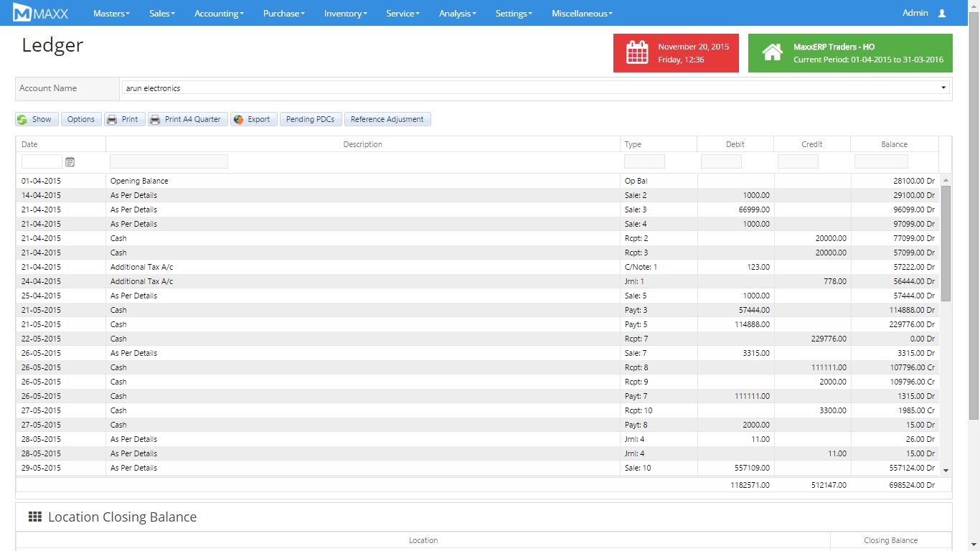
Task: Click the Admin user profile icon
Action: [x=942, y=14]
